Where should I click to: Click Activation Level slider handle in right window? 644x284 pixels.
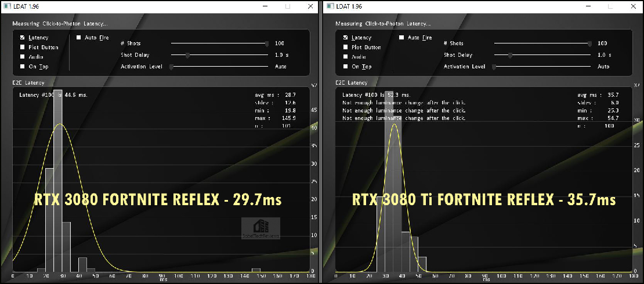point(494,67)
